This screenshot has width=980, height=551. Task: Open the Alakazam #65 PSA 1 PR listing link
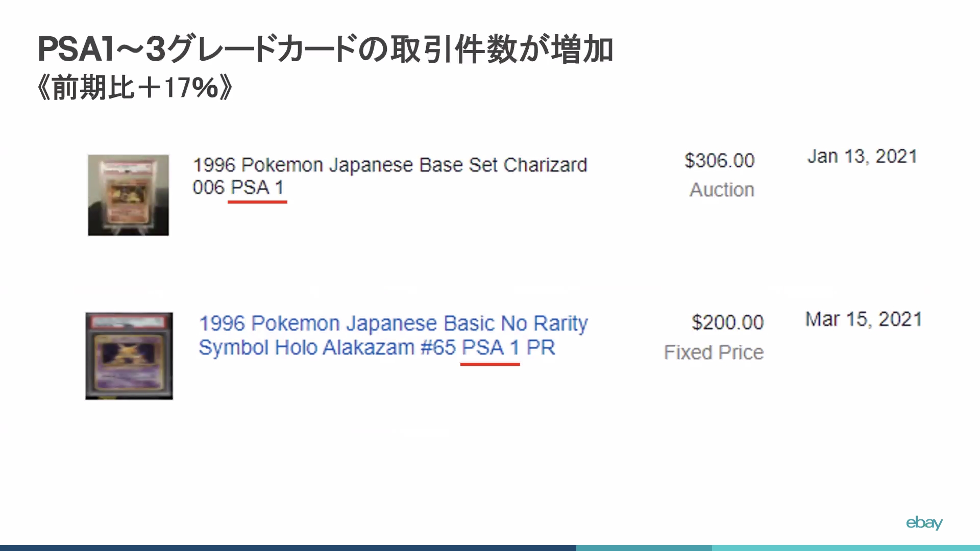coord(393,335)
